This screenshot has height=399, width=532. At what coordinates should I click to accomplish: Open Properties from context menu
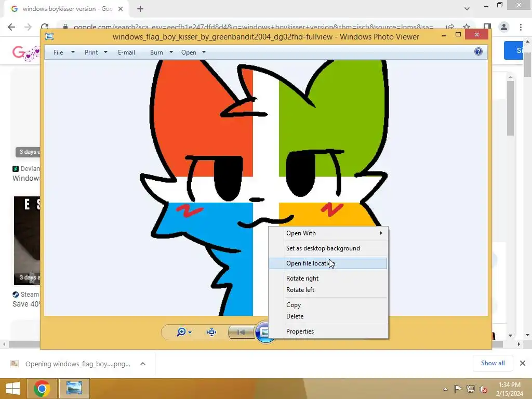pos(328,331)
